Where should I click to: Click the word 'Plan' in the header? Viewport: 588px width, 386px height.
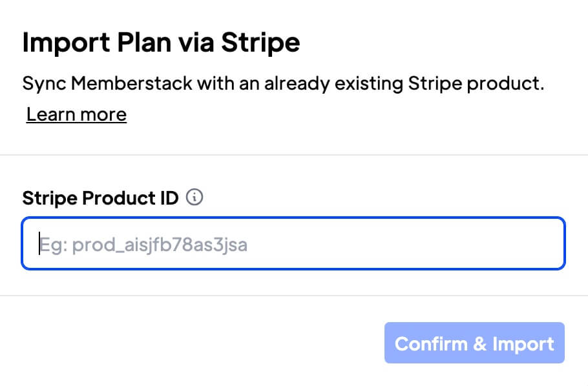pyautogui.click(x=144, y=43)
